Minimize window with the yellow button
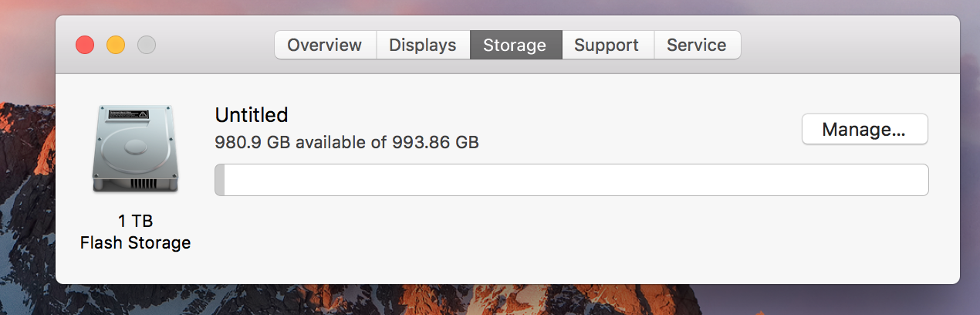Screen dimensions: 980x315 (116, 45)
